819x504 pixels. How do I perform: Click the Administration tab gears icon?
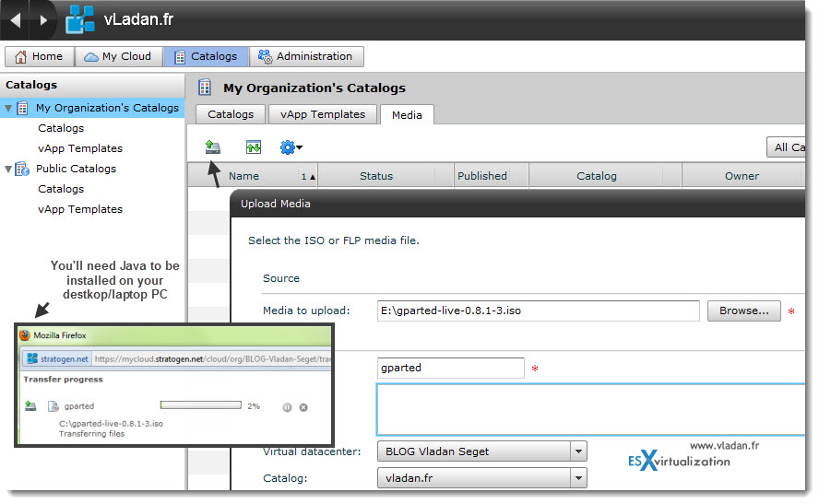coord(266,56)
